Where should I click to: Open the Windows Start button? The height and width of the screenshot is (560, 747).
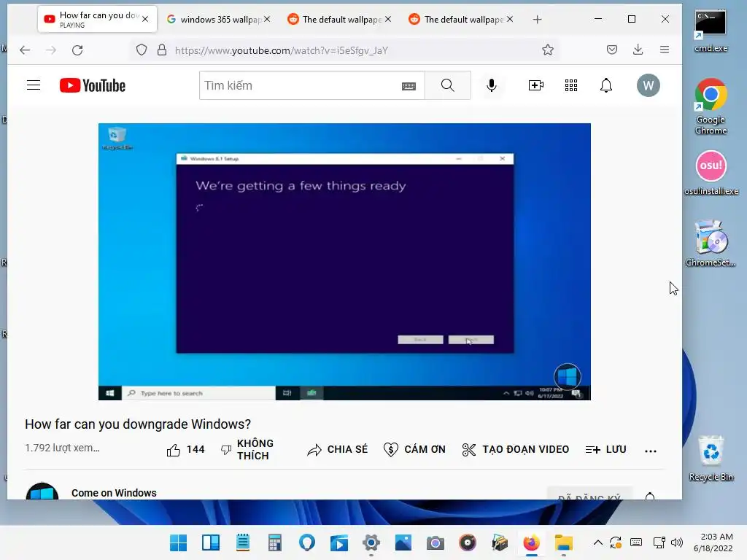click(x=178, y=542)
